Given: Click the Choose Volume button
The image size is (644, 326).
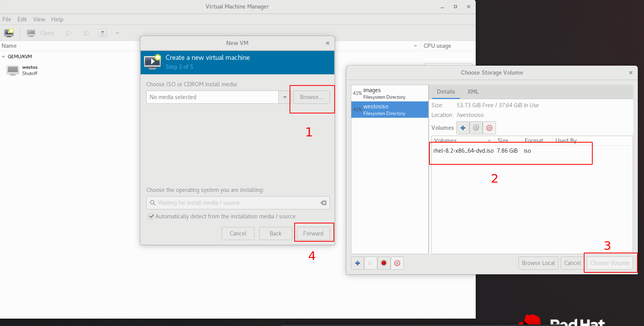Looking at the screenshot, I should (x=610, y=263).
